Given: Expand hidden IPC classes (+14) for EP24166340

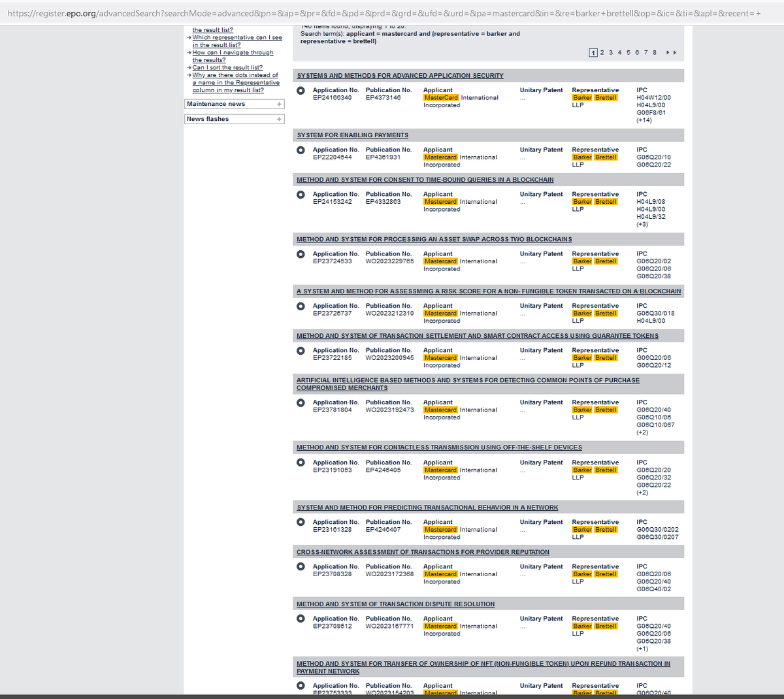Looking at the screenshot, I should (644, 120).
